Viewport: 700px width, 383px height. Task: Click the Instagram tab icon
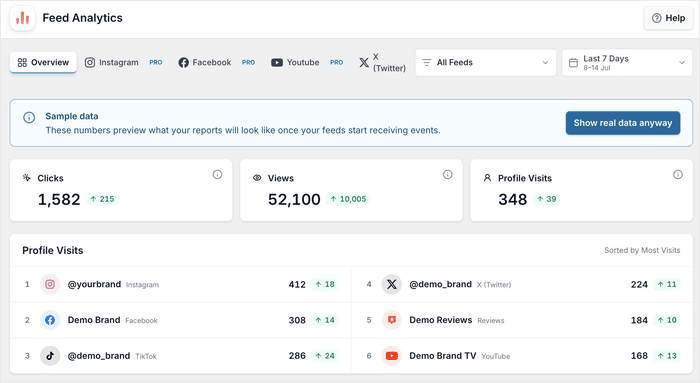(90, 62)
